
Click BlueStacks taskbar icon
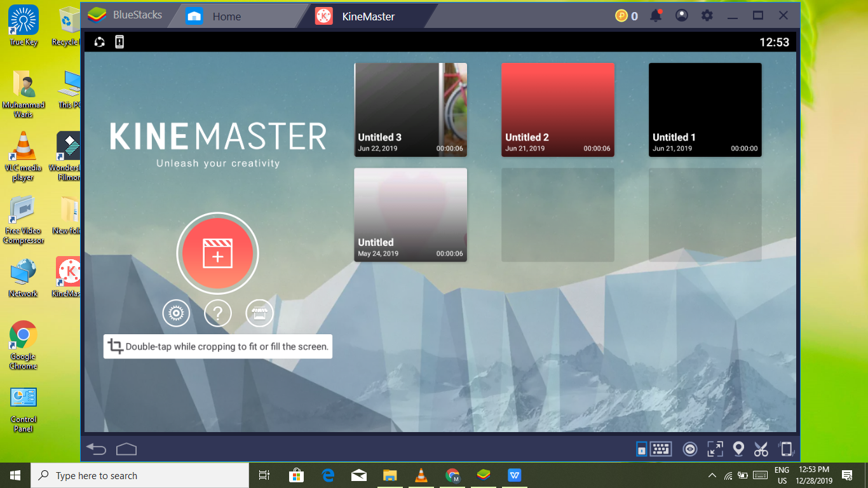coord(484,475)
